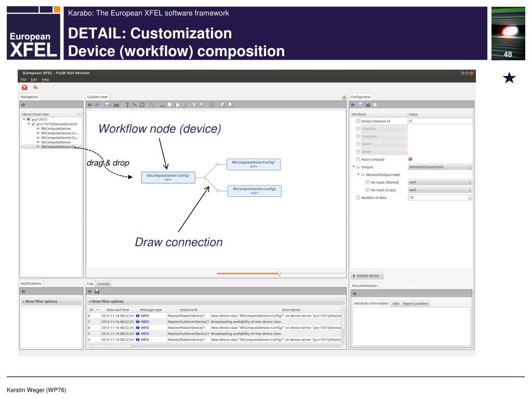This screenshot has height=399, width=532.
Task: Open the Output NetworkOutput-Hash combo box
Action: pyautogui.click(x=440, y=167)
